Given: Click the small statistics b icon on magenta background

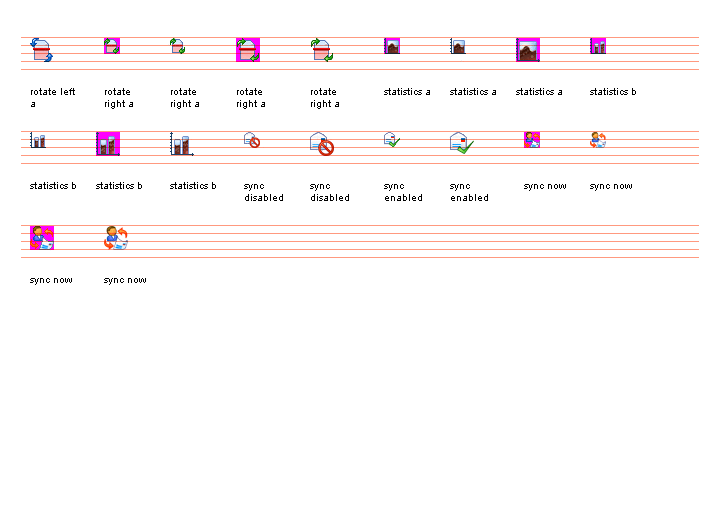Looking at the screenshot, I should 598,46.
